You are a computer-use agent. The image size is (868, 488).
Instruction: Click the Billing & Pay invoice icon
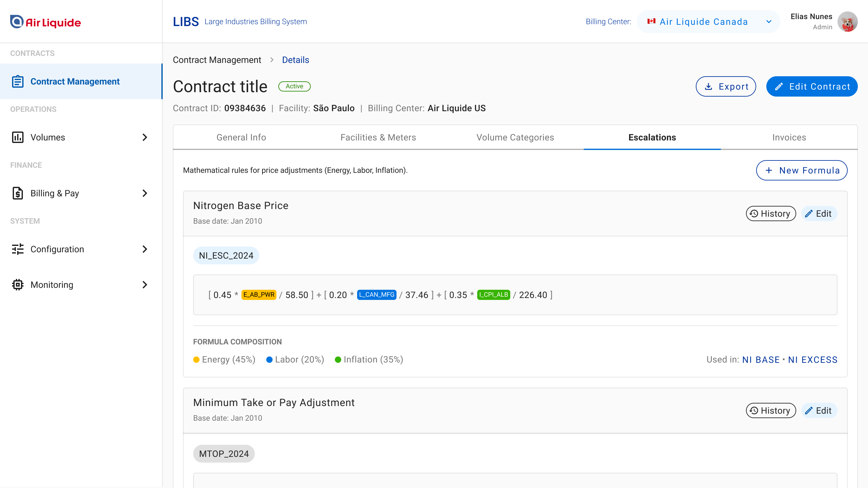(17, 193)
